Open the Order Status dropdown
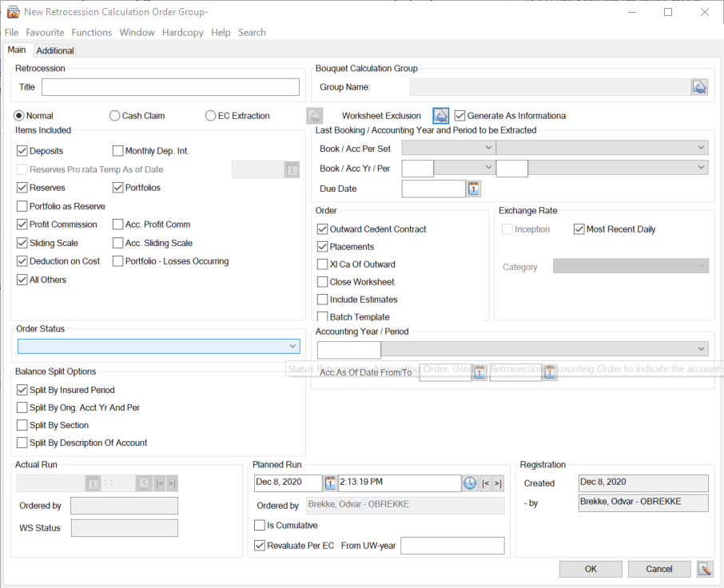 (294, 344)
